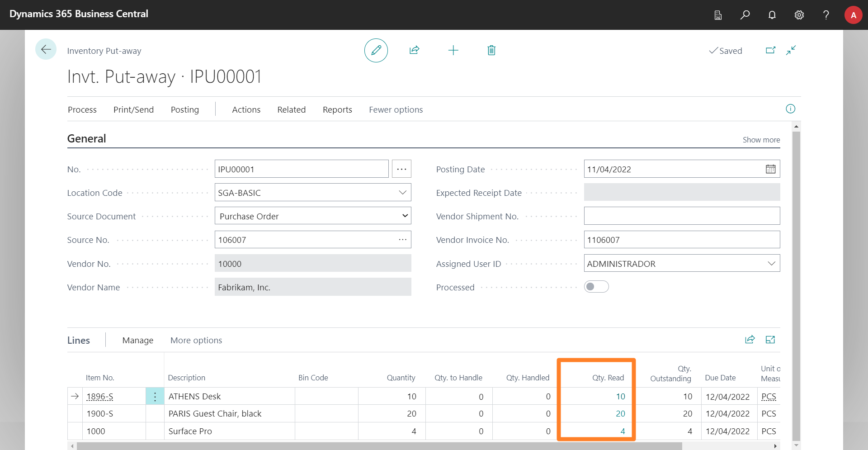Click Show more in General section

click(x=761, y=140)
